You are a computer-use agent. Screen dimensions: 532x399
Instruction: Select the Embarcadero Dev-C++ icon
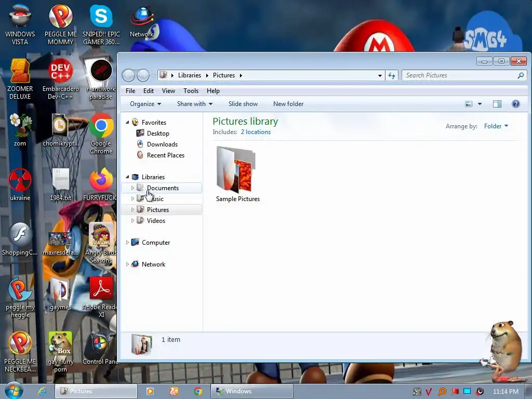coord(60,79)
